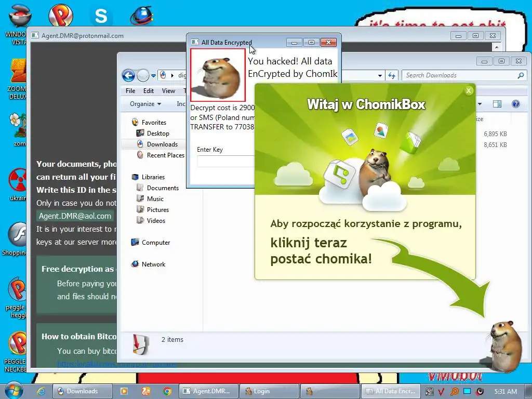532x399 pixels.
Task: Click the hamster picture in All Data Encrypted window
Action: (218, 75)
